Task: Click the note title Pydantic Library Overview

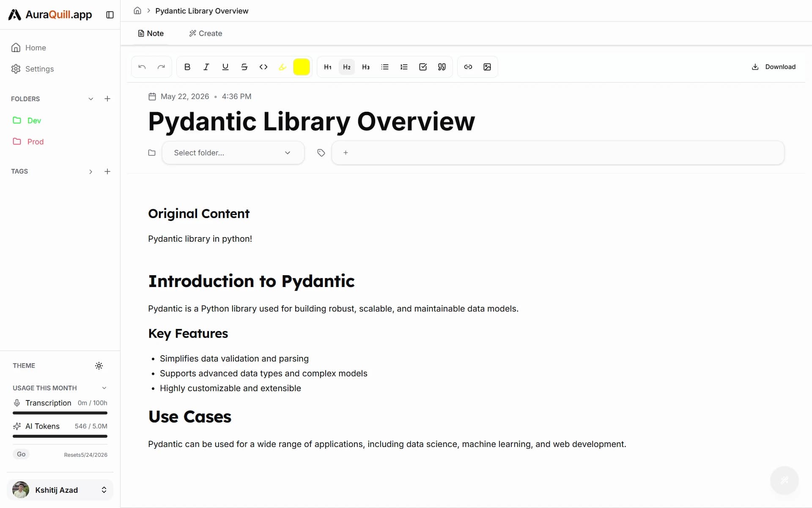Action: [x=312, y=121]
